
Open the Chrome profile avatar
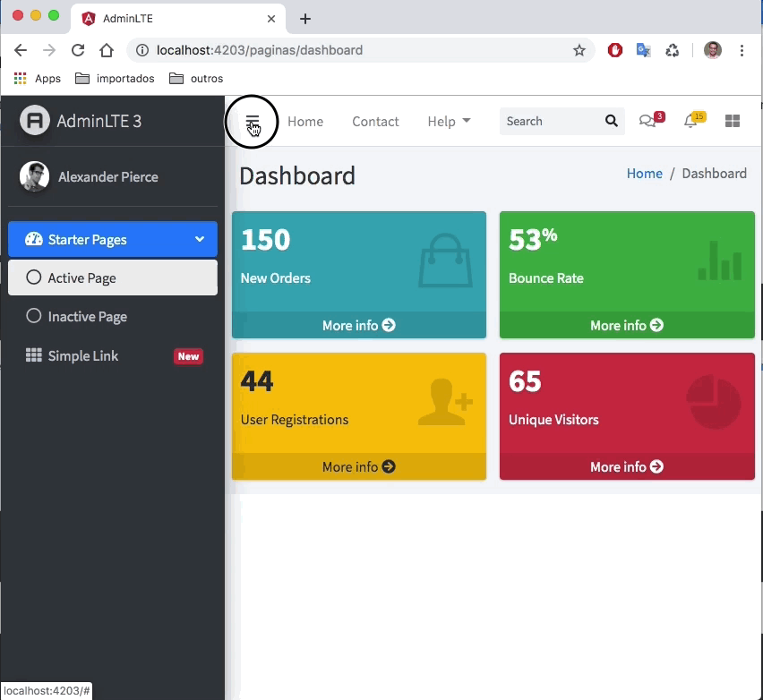tap(713, 50)
